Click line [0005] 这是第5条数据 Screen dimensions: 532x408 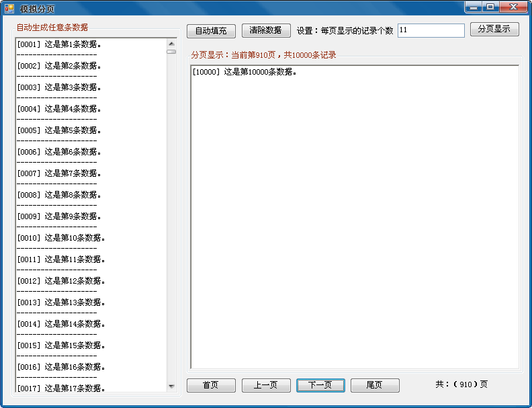pyautogui.click(x=59, y=130)
